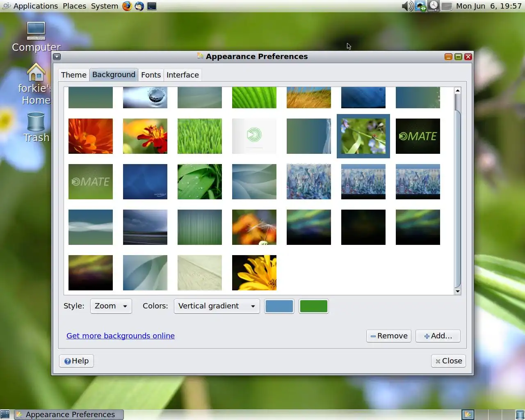This screenshot has height=420, width=525.
Task: Open the System menu
Action: 104,6
